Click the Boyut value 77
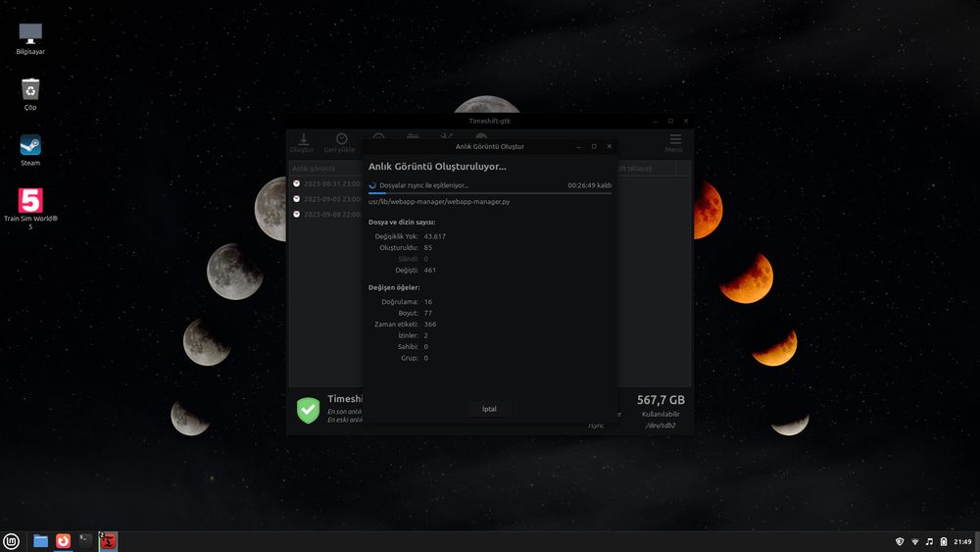980x552 pixels. coord(427,313)
